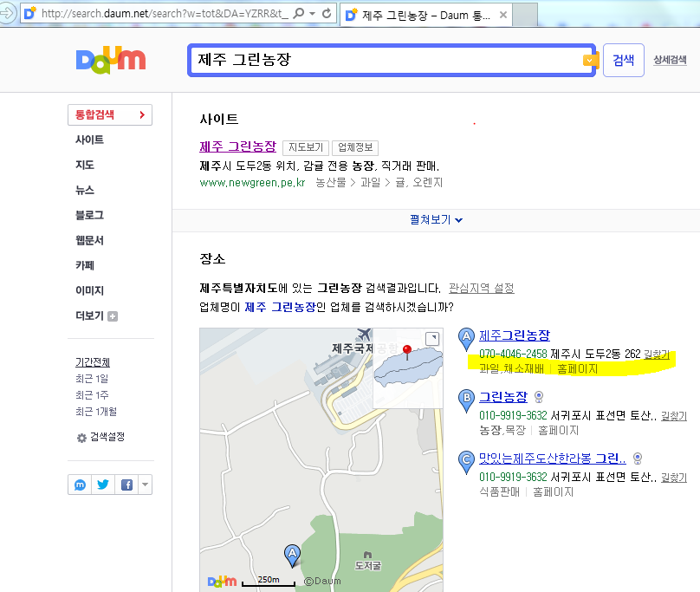
Task: Open 길찾기 for 그린농장 listing B
Action: coord(674,416)
